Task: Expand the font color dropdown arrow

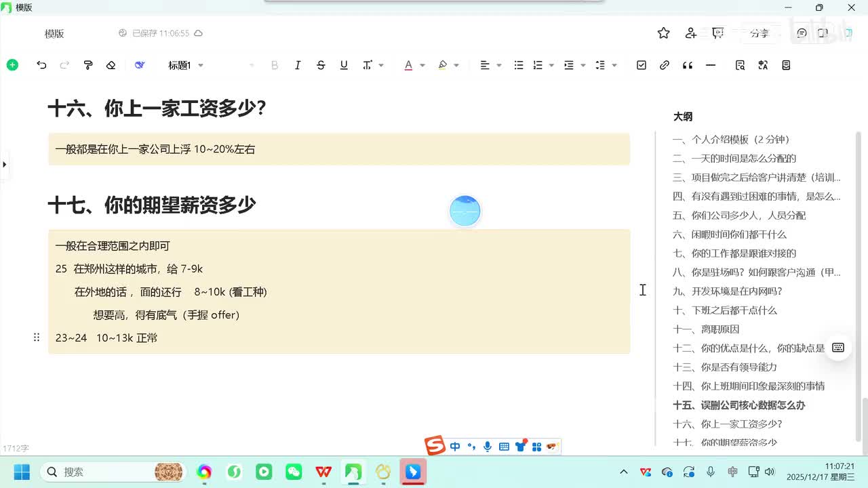Action: point(422,65)
